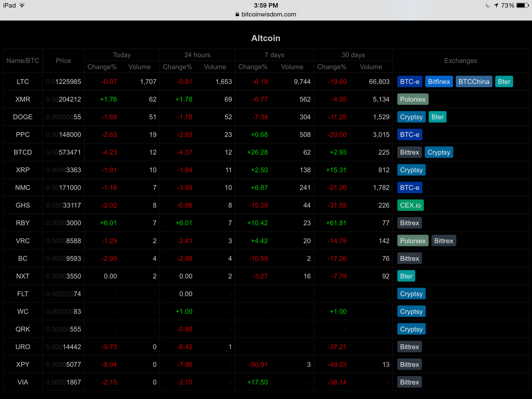Tap the 66,803 volume in LTC row

(x=379, y=82)
